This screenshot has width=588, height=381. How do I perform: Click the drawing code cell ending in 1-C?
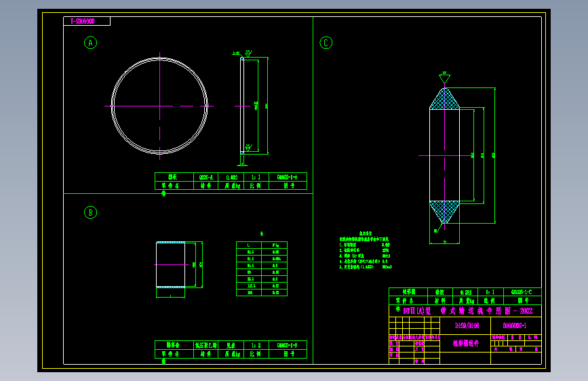(x=522, y=292)
